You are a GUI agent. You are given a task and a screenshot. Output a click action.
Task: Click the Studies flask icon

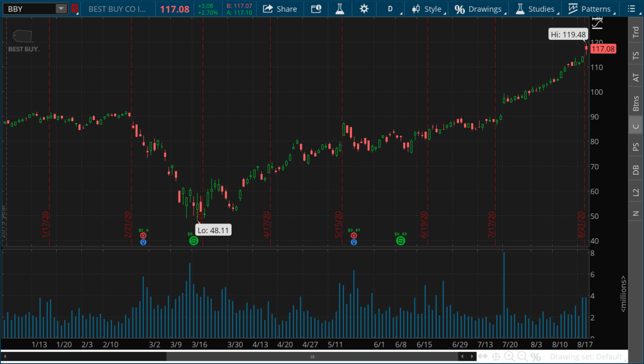(519, 9)
